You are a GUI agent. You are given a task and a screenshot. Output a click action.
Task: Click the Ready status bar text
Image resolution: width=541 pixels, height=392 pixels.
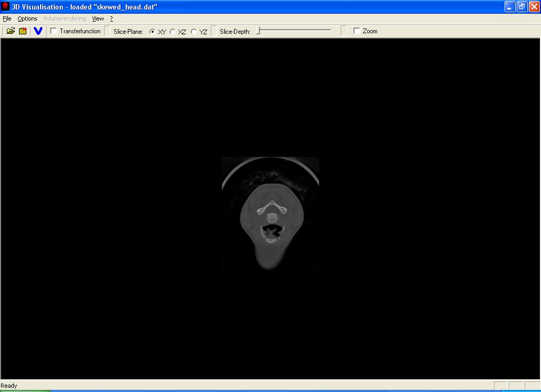point(9,386)
